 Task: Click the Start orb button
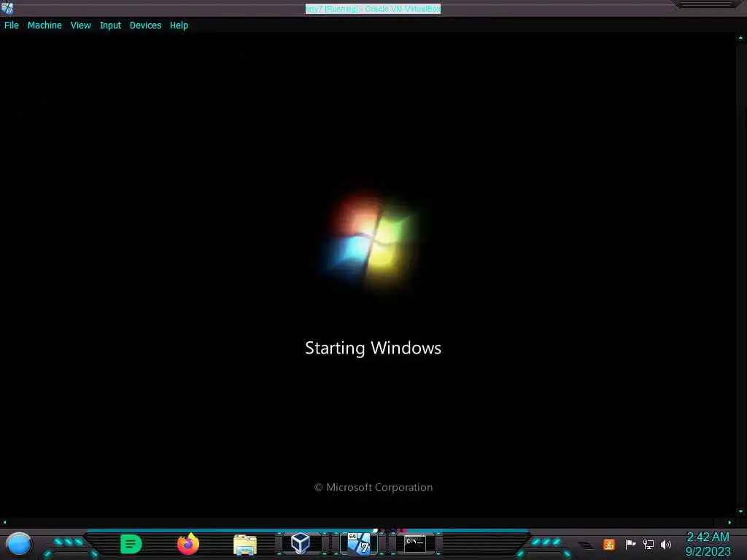click(19, 544)
